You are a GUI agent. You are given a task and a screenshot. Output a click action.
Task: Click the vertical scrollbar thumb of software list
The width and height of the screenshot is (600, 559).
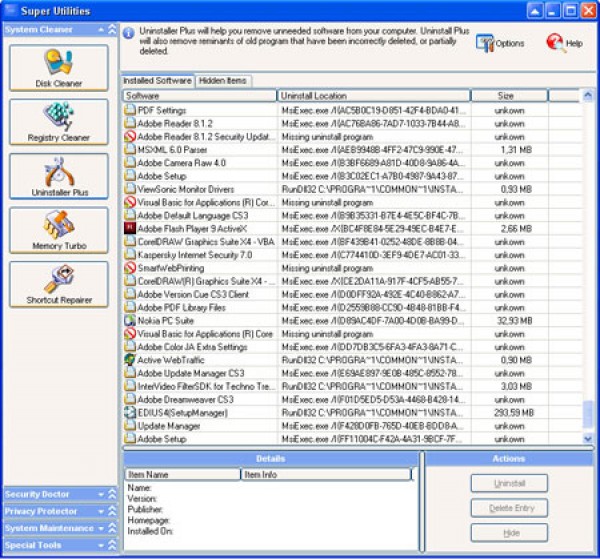pos(588,413)
